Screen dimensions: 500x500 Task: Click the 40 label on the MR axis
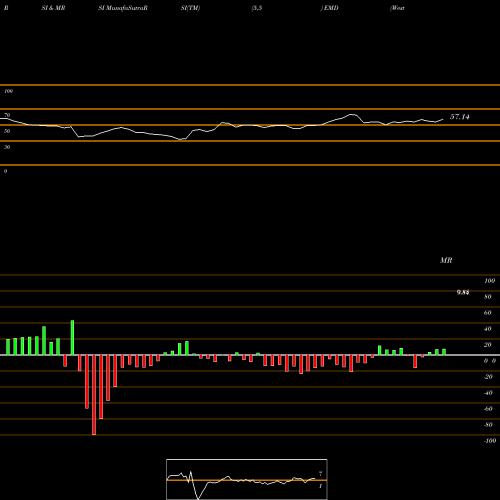point(488,329)
